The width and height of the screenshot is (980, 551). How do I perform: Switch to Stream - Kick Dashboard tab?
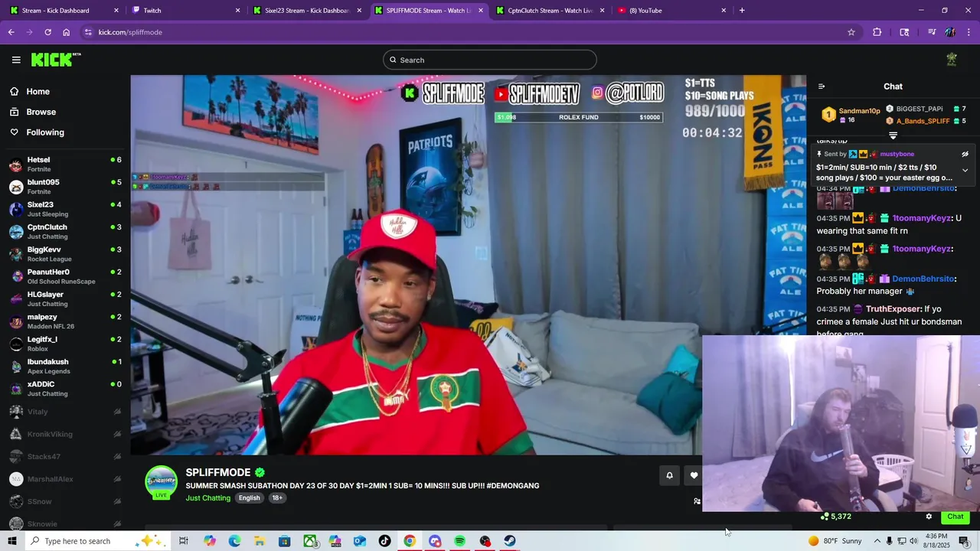(64, 11)
